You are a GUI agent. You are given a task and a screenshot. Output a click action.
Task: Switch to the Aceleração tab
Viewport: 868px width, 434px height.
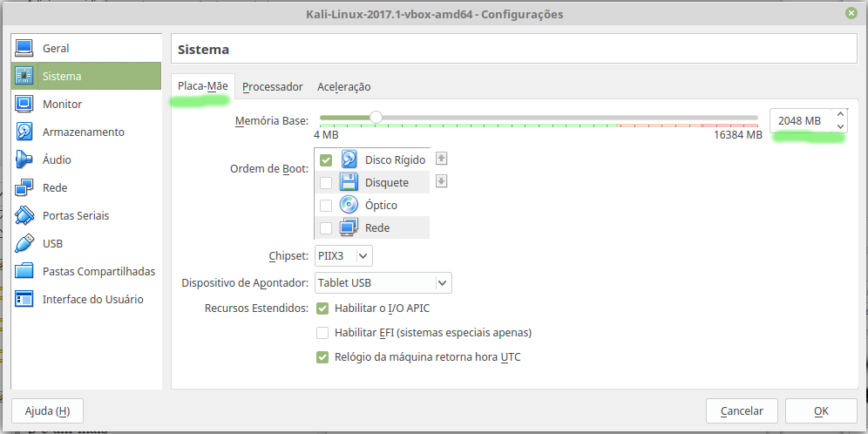tap(343, 87)
